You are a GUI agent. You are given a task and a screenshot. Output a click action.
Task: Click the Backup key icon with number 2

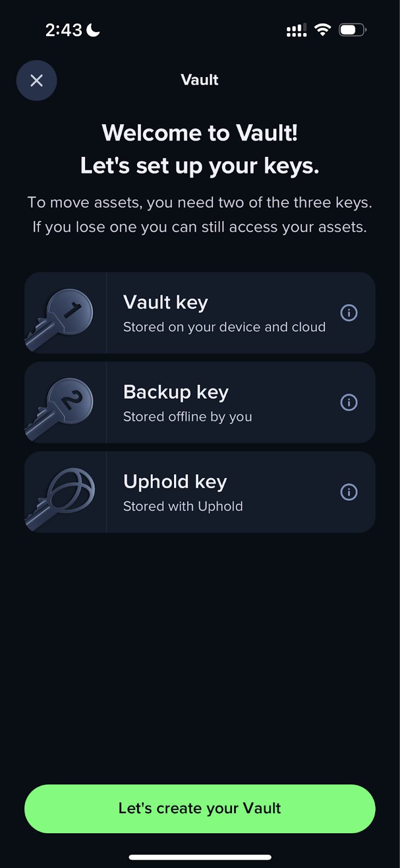(x=61, y=403)
